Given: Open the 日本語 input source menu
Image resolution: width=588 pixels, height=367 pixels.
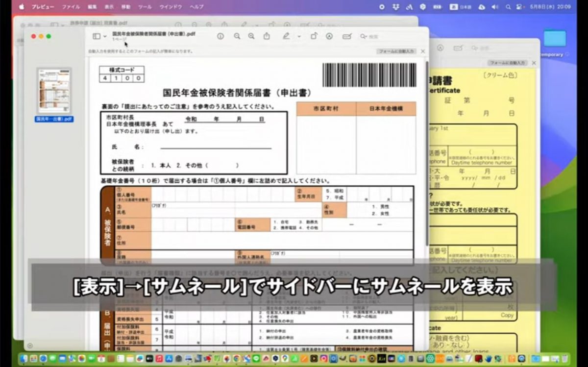Looking at the screenshot, I should (461, 7).
